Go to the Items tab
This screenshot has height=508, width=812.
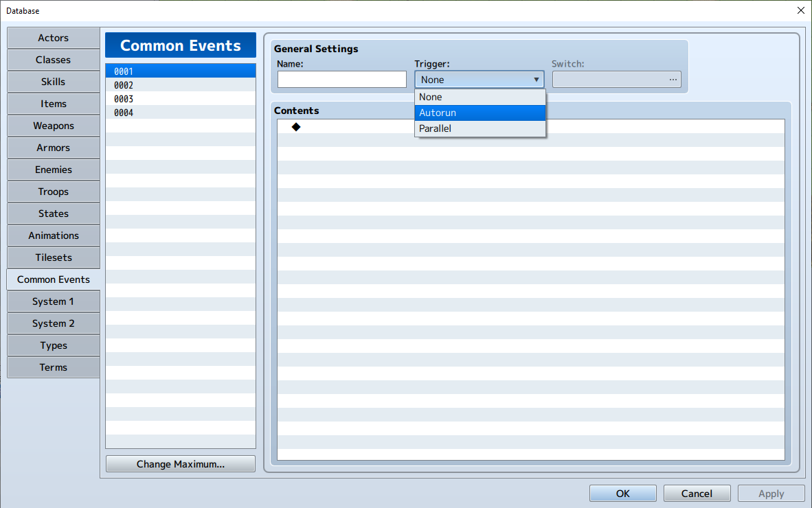point(54,104)
